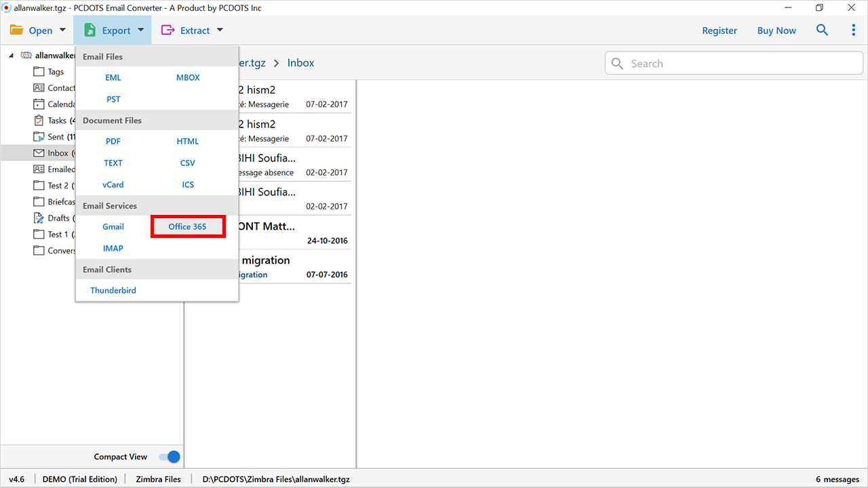Click the Test 2 folder icon
The image size is (868, 488).
[39, 185]
